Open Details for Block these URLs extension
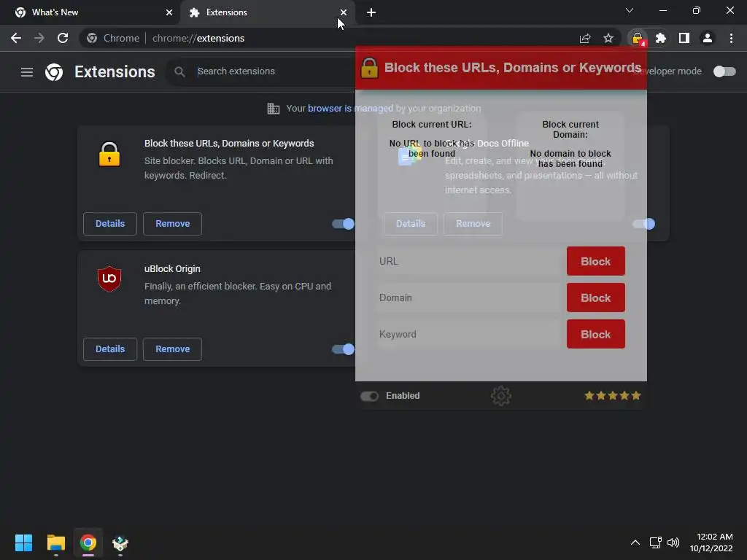Viewport: 747px width, 560px height. [110, 224]
